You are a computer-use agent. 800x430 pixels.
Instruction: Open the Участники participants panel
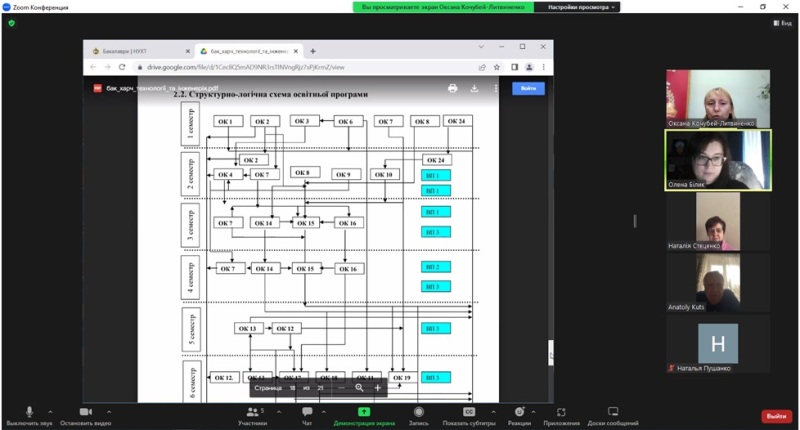point(252,415)
